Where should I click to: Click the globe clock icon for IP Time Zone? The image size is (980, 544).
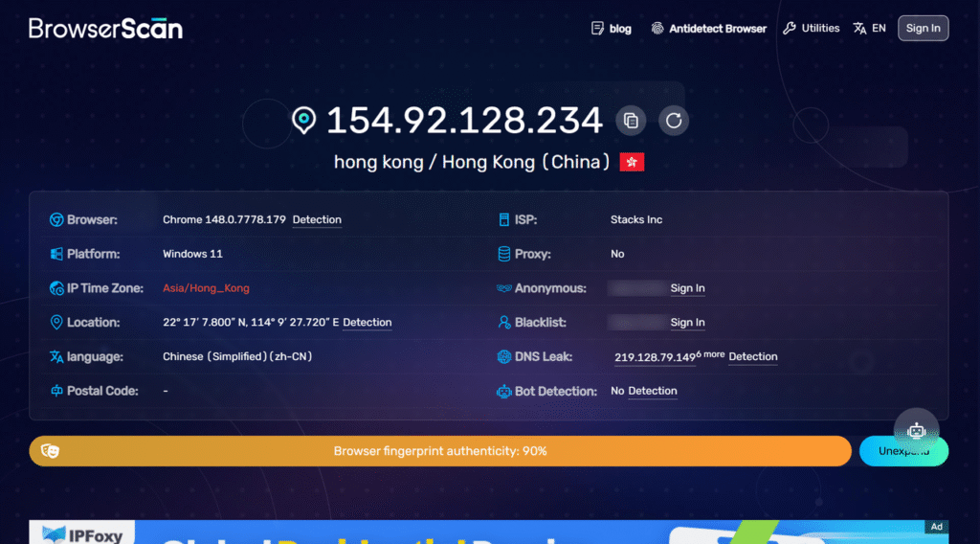point(56,288)
